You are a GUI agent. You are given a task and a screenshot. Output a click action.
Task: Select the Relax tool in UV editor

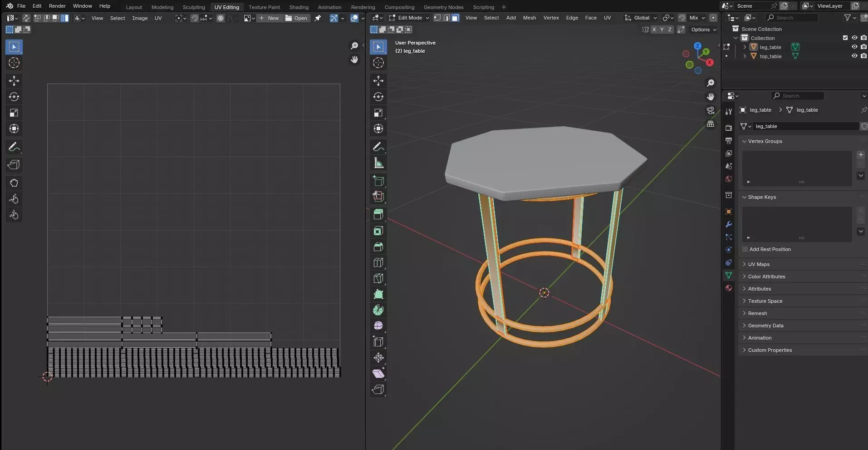pos(14,199)
